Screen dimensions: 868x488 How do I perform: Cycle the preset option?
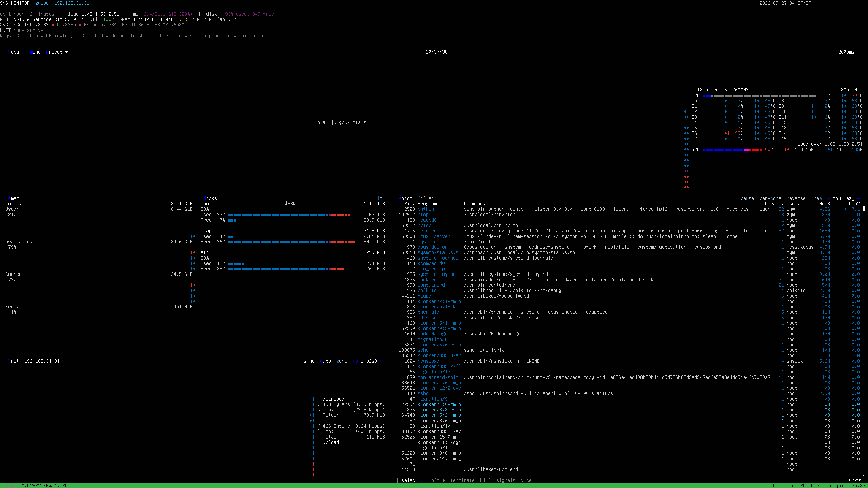click(x=54, y=52)
